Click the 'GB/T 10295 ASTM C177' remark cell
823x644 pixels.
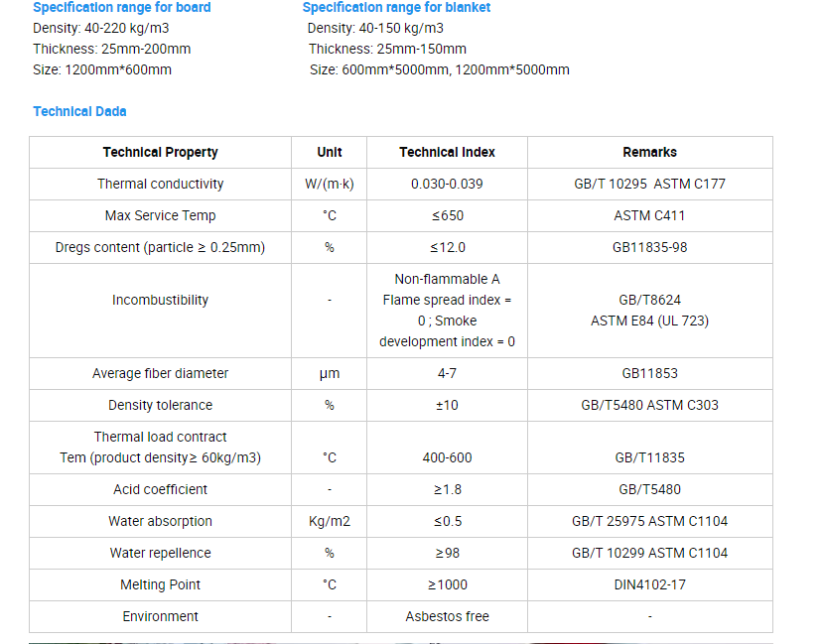point(650,185)
